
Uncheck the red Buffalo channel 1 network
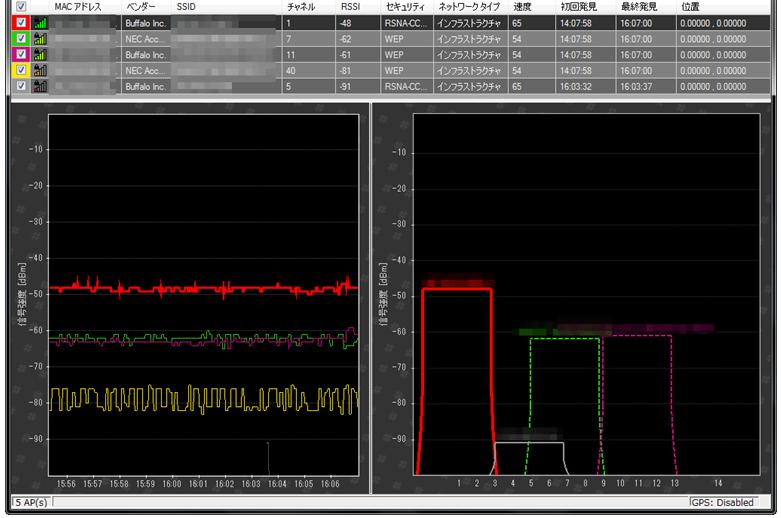coord(21,23)
